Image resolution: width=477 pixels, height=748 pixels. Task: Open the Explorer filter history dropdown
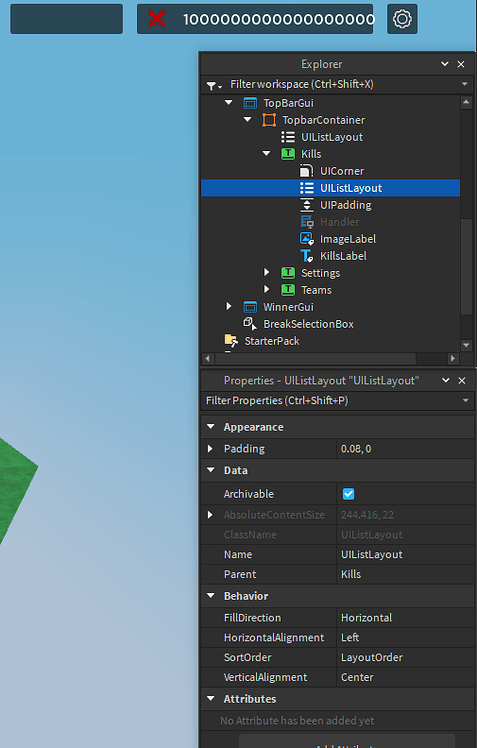[x=465, y=84]
